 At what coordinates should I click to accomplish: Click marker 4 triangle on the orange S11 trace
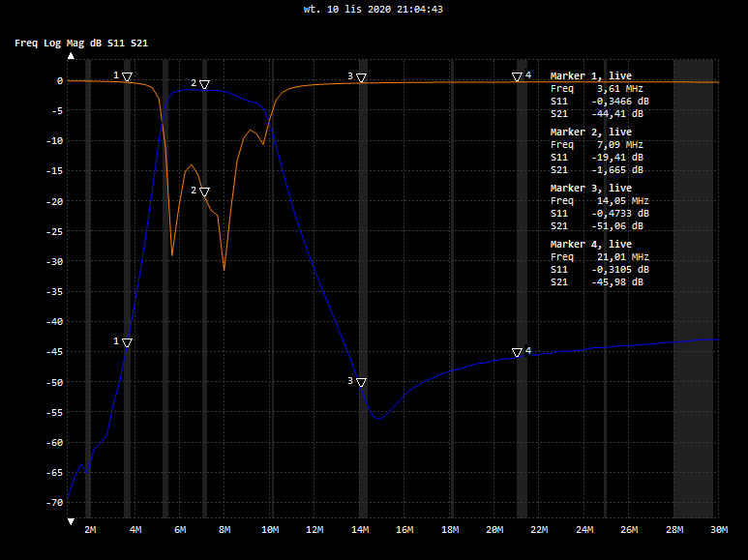pyautogui.click(x=517, y=77)
